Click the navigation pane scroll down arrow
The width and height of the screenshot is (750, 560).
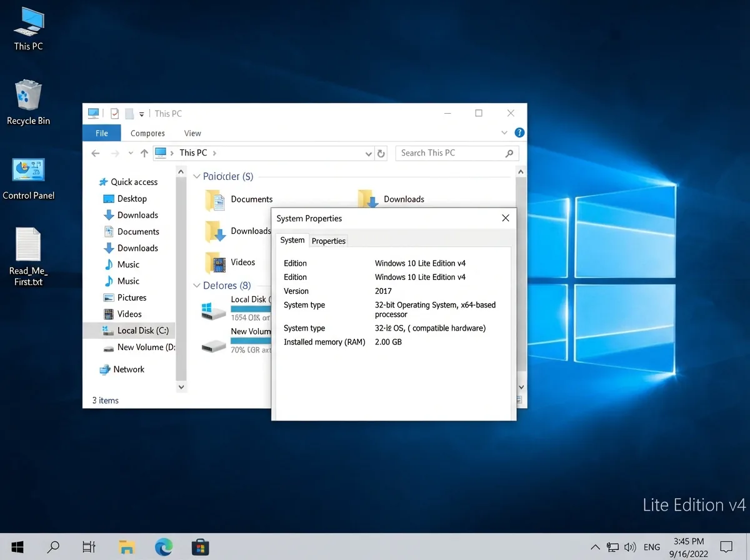(x=181, y=387)
